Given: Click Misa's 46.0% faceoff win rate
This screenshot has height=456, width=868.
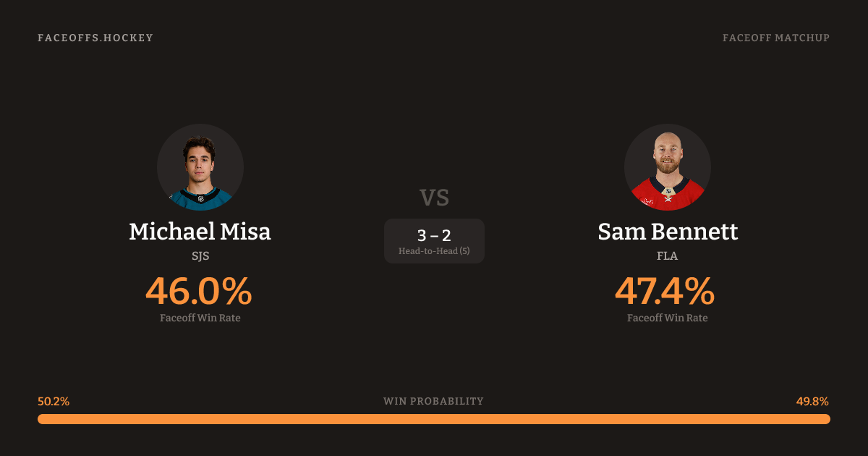Looking at the screenshot, I should tap(199, 292).
